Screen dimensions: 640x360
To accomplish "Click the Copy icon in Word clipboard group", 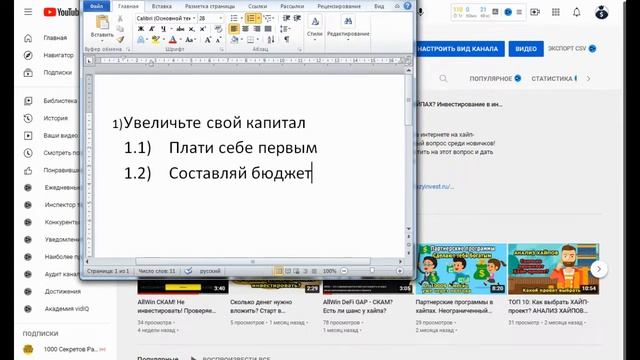I will coord(120,29).
